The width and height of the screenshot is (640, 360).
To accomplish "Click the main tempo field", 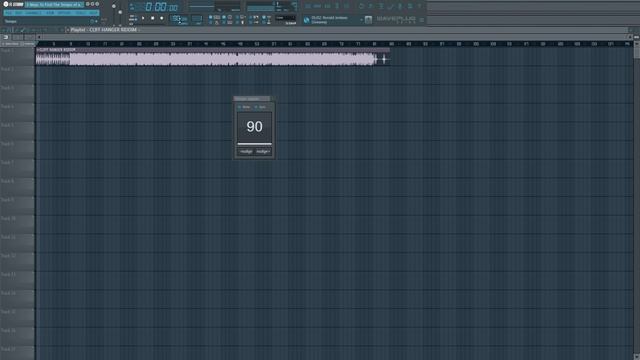I will click(180, 18).
